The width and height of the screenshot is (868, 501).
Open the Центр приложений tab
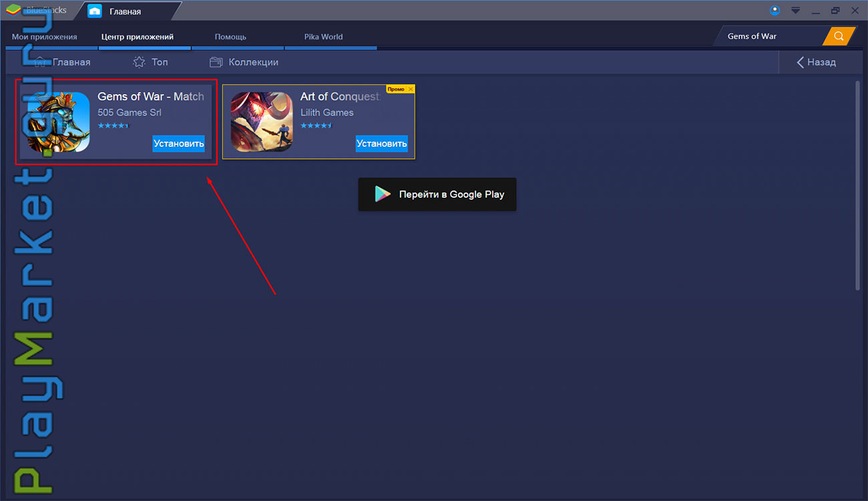coord(138,37)
